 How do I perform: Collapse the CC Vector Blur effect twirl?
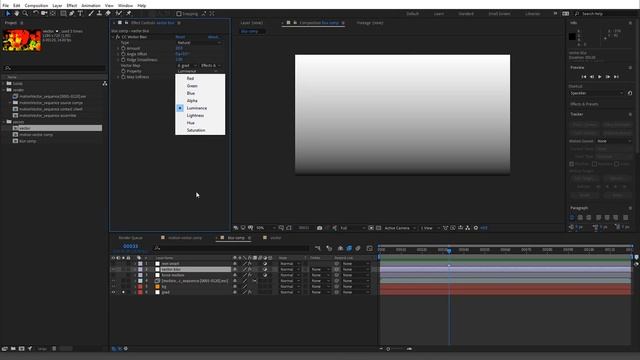click(x=113, y=37)
